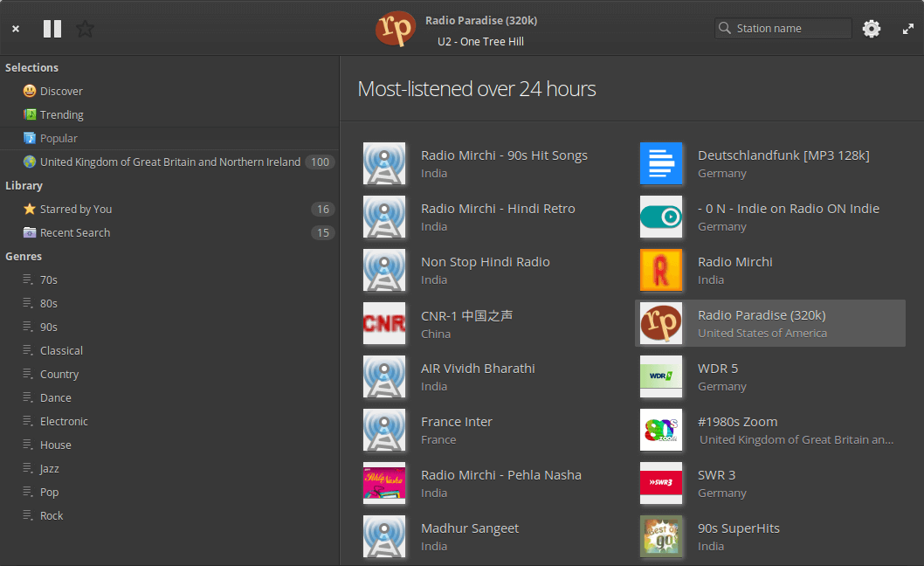Viewport: 924px width, 566px height.
Task: Open the Trending selection
Action: 169,114
